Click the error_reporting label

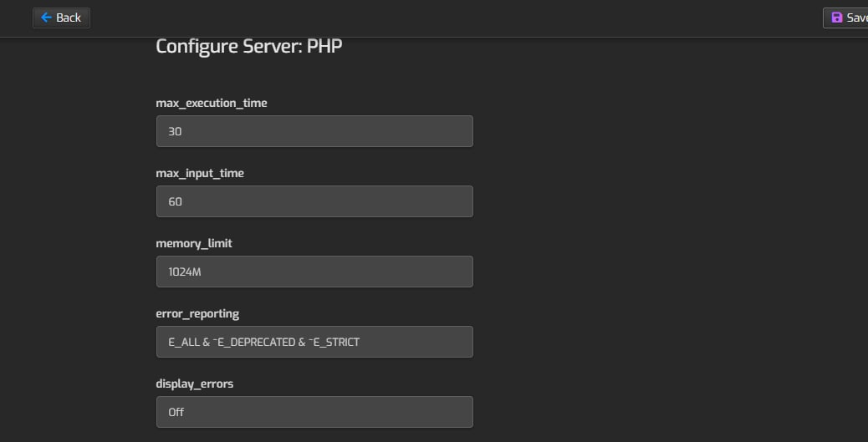click(x=197, y=313)
